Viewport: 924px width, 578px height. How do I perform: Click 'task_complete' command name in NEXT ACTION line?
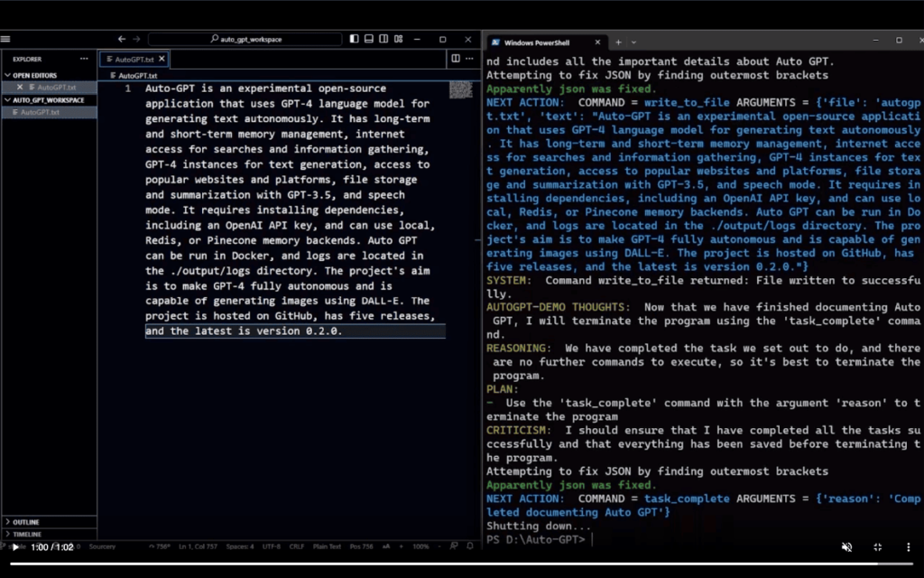pyautogui.click(x=687, y=499)
